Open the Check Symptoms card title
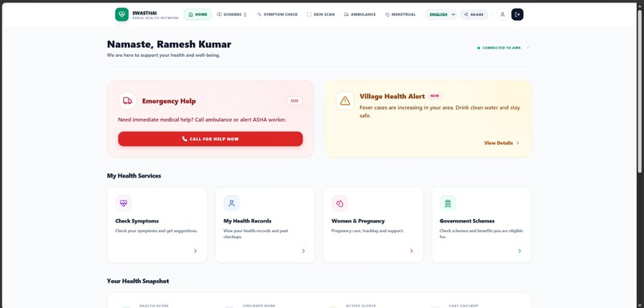 coord(137,221)
